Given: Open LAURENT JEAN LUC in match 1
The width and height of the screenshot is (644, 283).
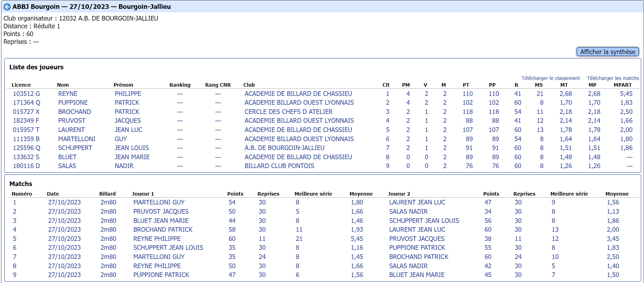Looking at the screenshot, I should (417, 202).
